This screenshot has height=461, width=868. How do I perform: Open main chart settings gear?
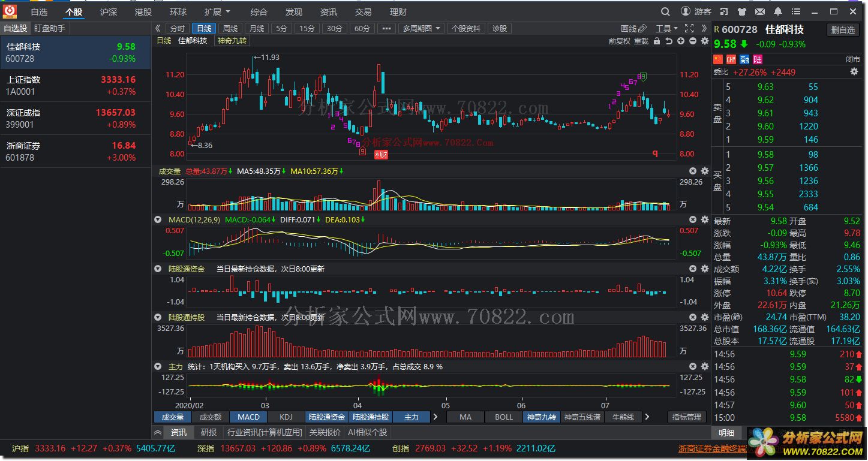click(x=705, y=41)
